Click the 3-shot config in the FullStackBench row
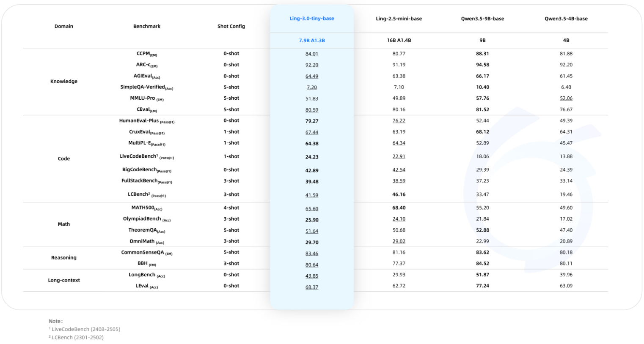This screenshot has height=344, width=644. (x=231, y=181)
